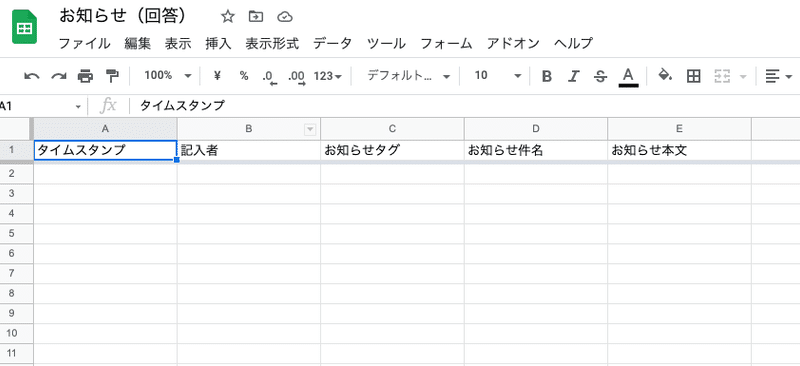Open the ヘルプ menu
This screenshot has width=800, height=366.
[x=573, y=43]
